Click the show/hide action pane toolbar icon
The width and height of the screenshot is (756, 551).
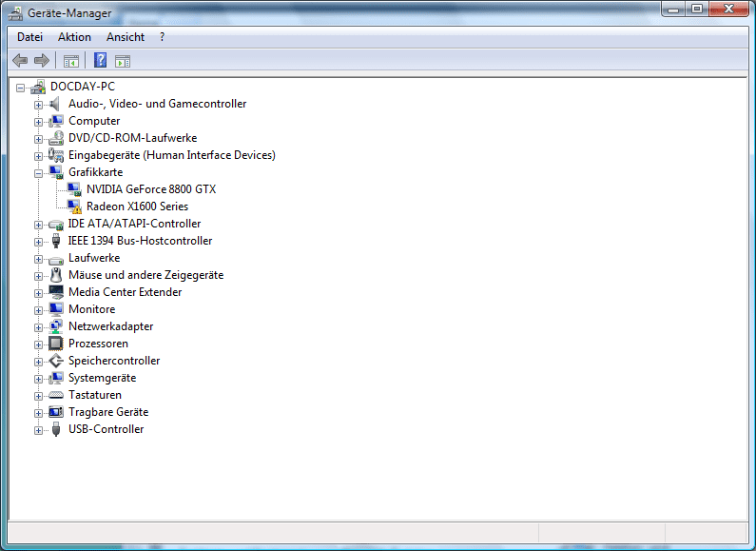[x=123, y=61]
